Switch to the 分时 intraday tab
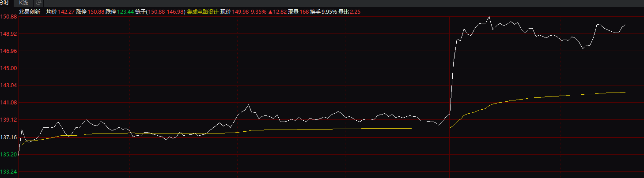 click(x=4, y=3)
